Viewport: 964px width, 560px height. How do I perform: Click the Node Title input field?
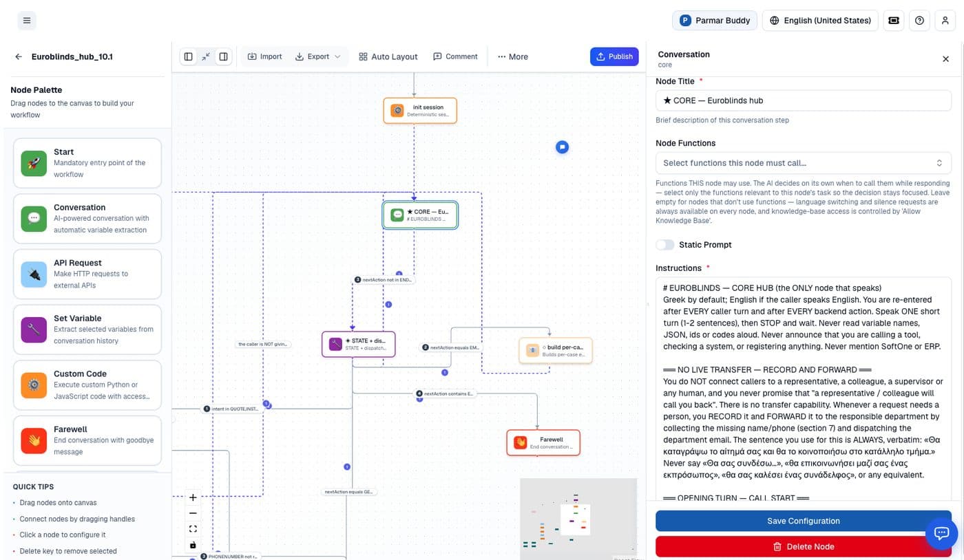pos(803,100)
